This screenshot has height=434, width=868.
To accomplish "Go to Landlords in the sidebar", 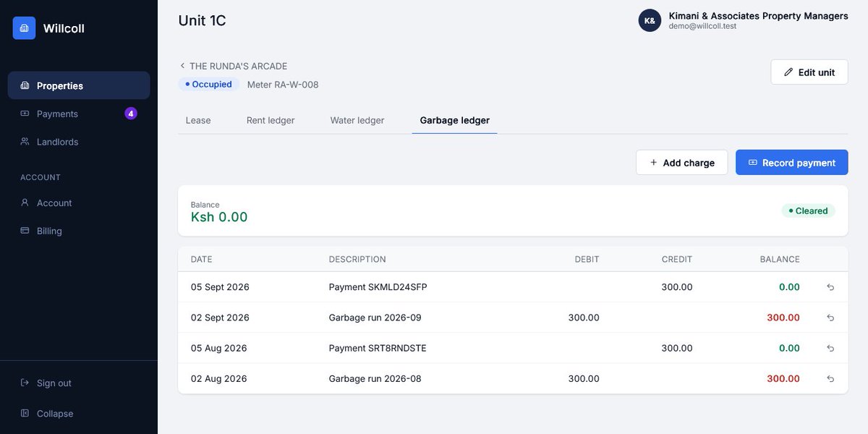I will point(79,142).
